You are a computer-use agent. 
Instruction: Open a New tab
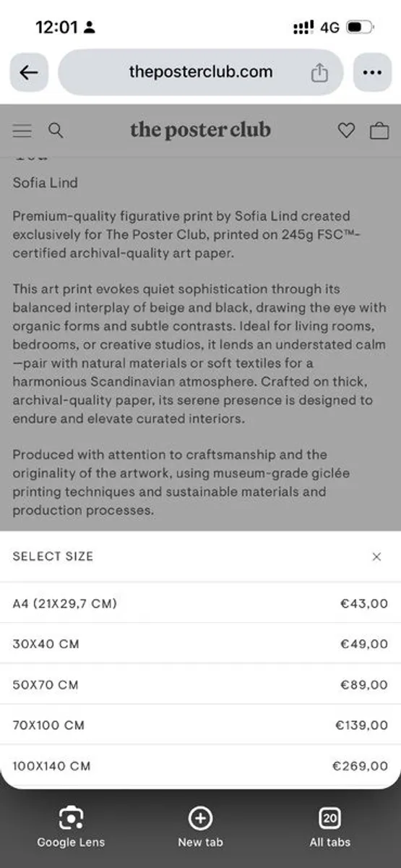200,827
